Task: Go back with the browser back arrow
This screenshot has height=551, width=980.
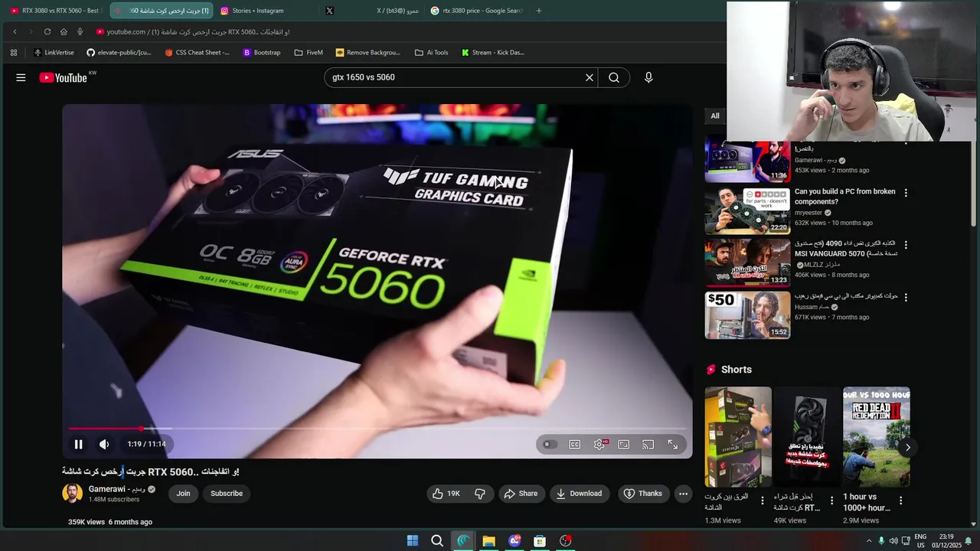Action: coord(15,32)
